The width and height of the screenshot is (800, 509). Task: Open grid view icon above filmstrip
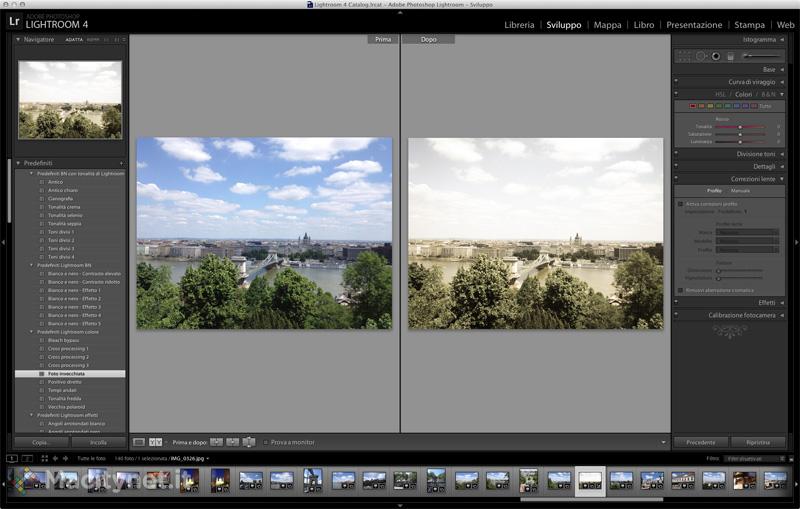44,458
